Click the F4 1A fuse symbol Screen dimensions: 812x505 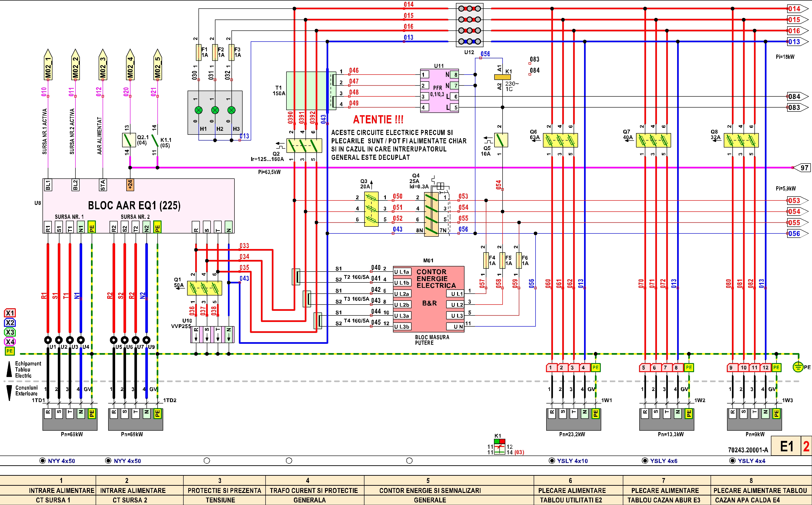tap(486, 261)
